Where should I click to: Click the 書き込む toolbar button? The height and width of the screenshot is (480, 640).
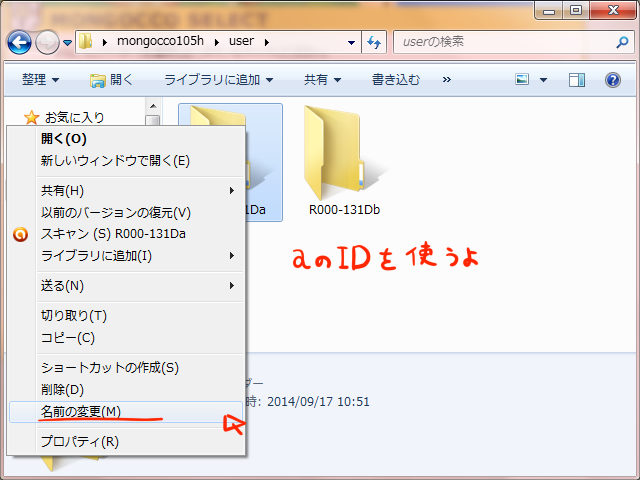point(398,79)
